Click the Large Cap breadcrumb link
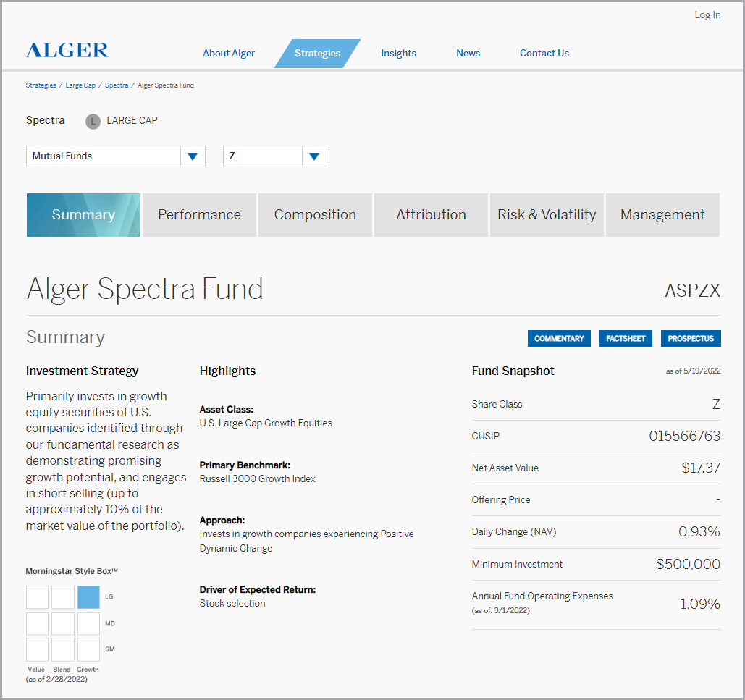The image size is (745, 700). click(x=80, y=85)
